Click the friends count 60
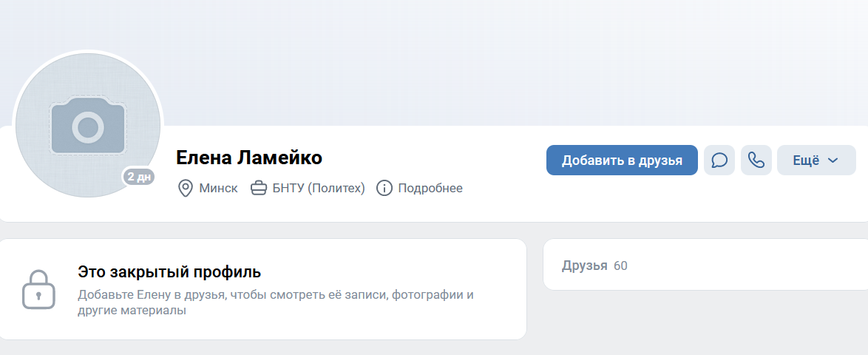This screenshot has height=355, width=868. click(x=620, y=266)
